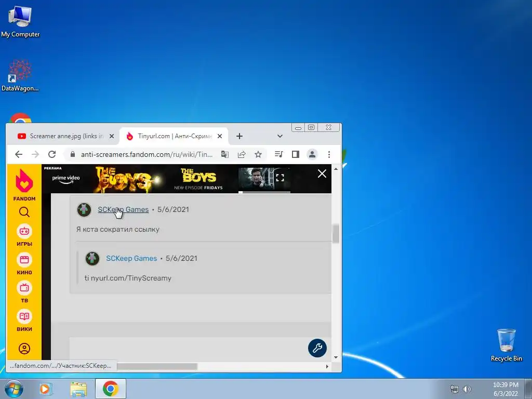Open the Chrome profile avatar
The width and height of the screenshot is (532, 399).
coord(312,154)
